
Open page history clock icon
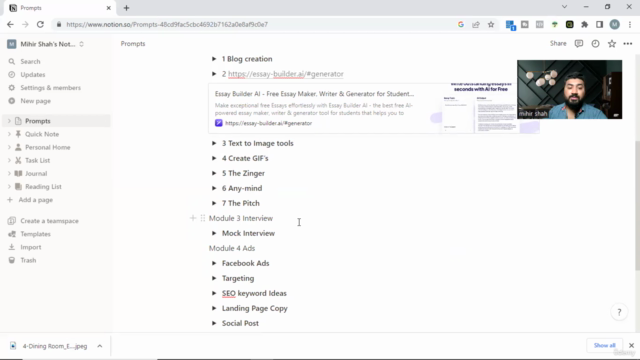(596, 44)
